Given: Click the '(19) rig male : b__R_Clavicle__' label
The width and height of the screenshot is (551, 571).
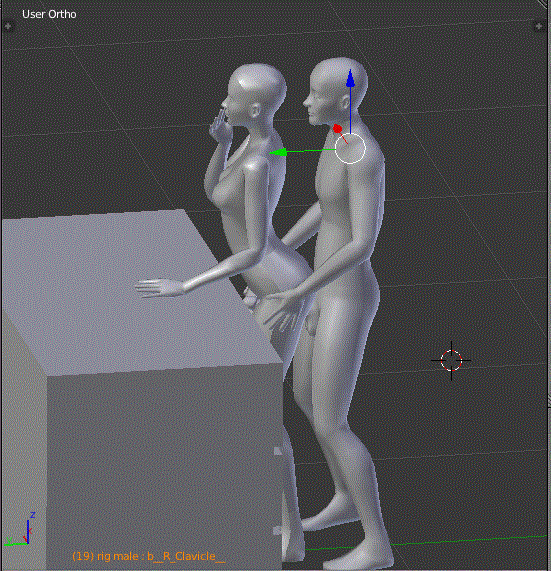Looking at the screenshot, I should pyautogui.click(x=149, y=556).
